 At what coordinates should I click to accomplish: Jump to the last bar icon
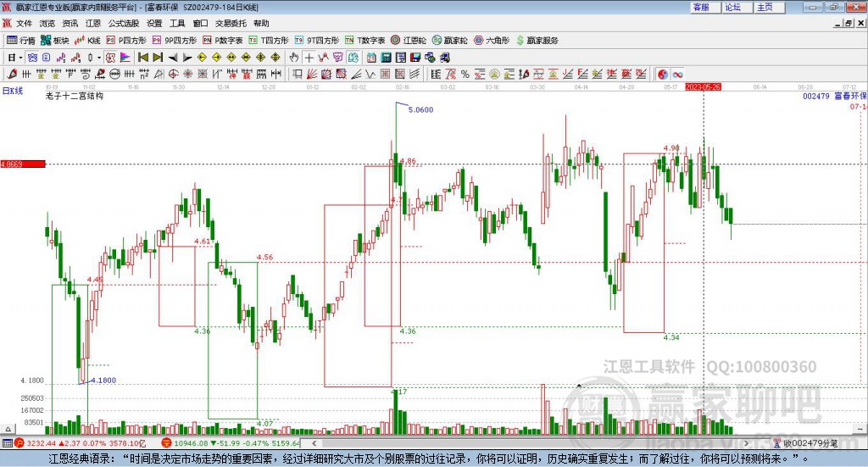(x=158, y=58)
